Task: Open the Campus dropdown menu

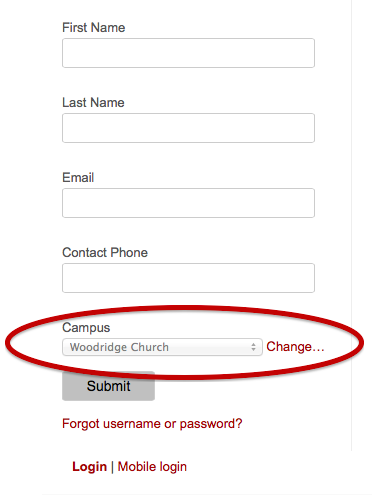Action: [x=162, y=347]
